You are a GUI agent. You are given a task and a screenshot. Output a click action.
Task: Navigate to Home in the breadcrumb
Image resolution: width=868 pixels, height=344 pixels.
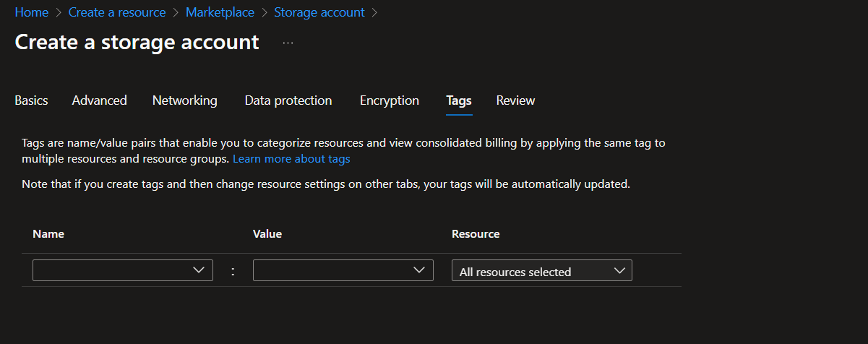tap(32, 12)
